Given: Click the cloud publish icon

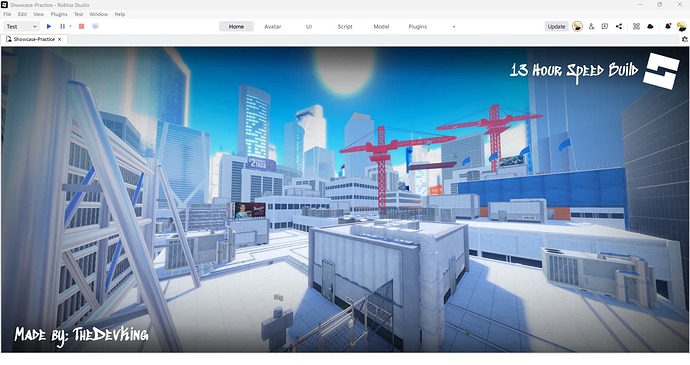Looking at the screenshot, I should [x=650, y=26].
